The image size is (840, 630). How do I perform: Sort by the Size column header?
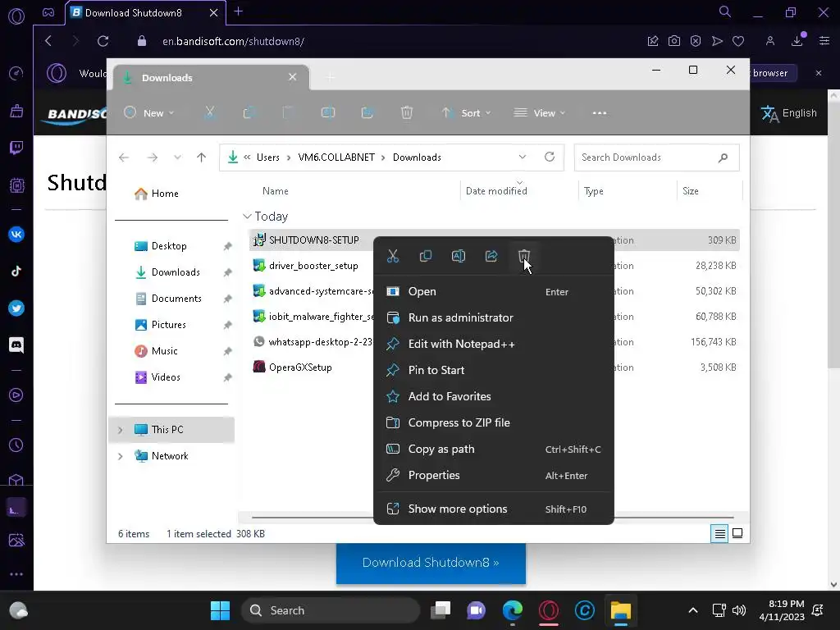691,191
